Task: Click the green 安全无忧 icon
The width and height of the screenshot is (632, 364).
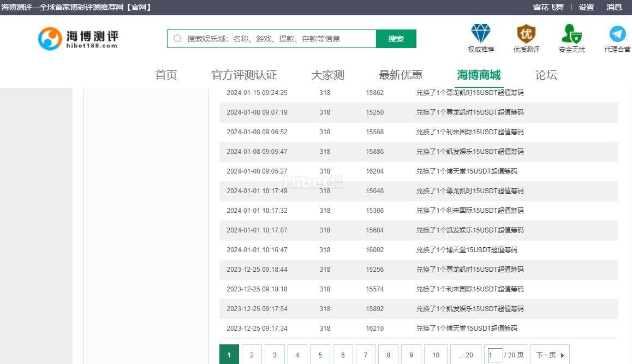Action: [571, 34]
